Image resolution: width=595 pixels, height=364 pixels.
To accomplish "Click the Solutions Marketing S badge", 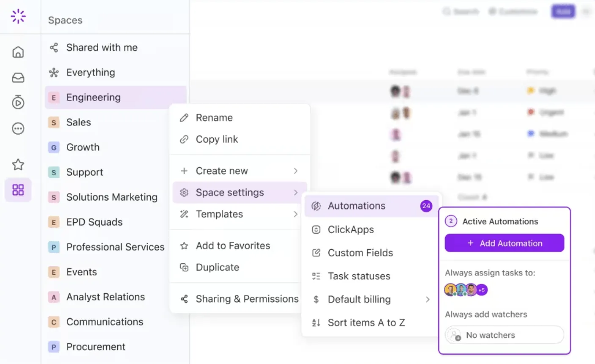I will coord(54,197).
